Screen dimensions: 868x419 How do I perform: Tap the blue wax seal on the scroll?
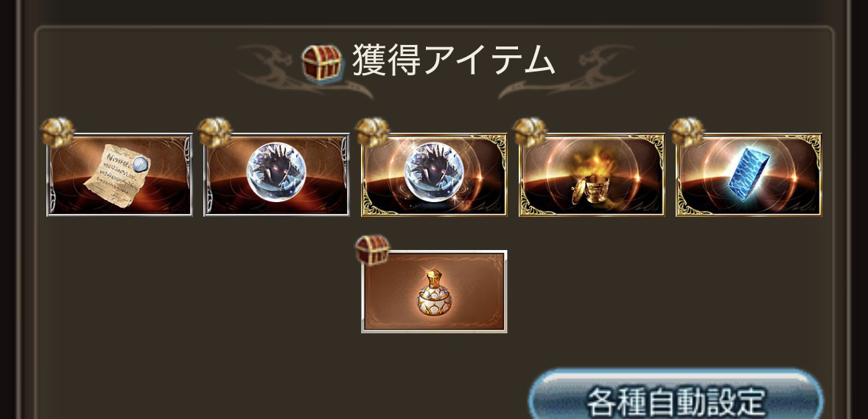click(x=142, y=164)
